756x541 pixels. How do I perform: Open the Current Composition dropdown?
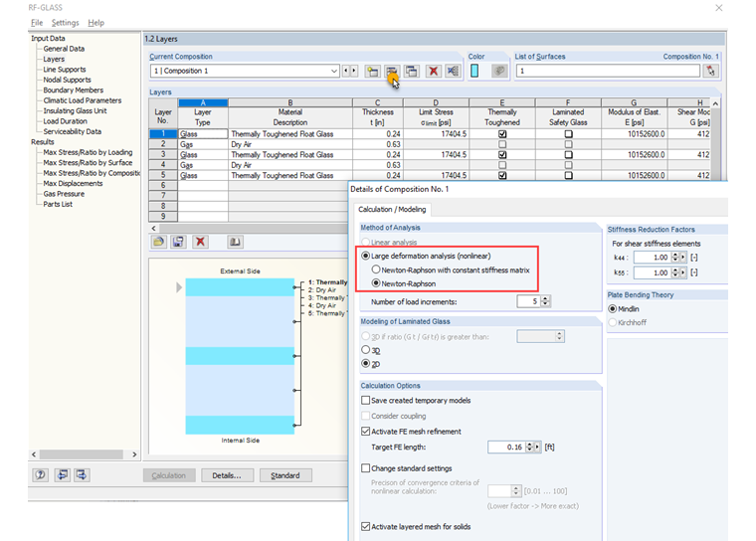pyautogui.click(x=334, y=71)
